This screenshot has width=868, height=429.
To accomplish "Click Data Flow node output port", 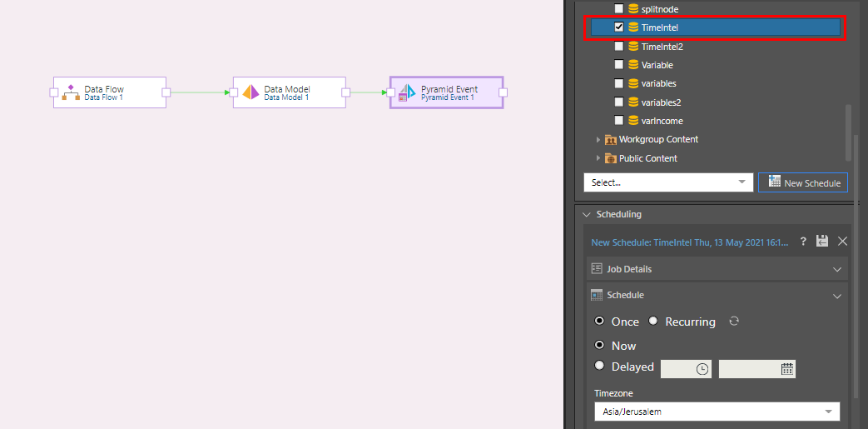I will pos(166,92).
